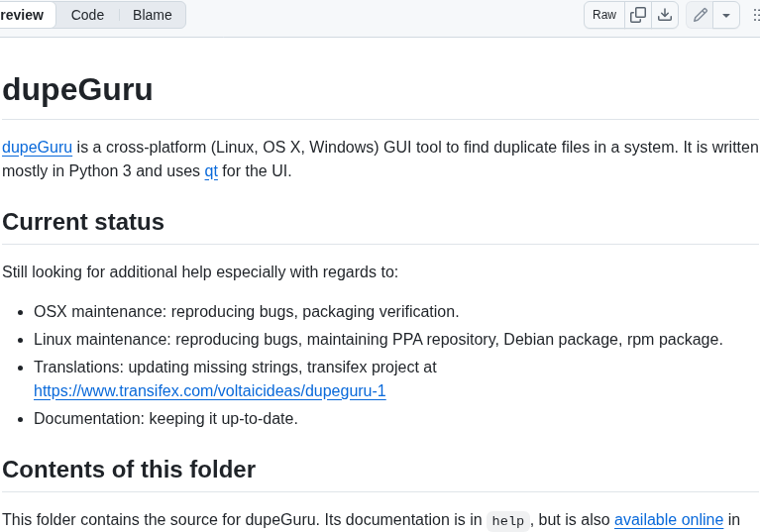Click the 'OSX maintenance' bullet text

pyautogui.click(x=246, y=311)
